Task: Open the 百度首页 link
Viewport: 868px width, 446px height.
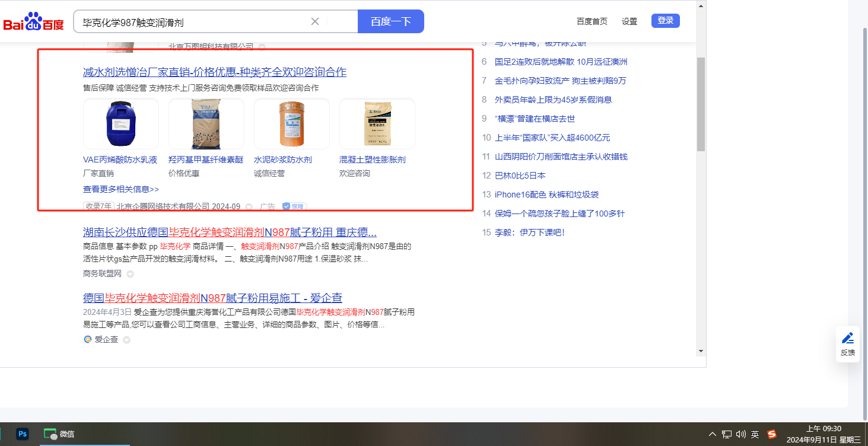Action: (x=592, y=21)
